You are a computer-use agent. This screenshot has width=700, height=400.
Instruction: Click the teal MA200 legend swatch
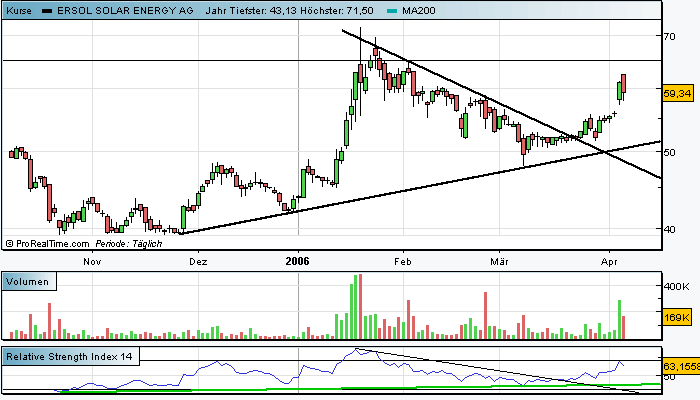coord(392,11)
